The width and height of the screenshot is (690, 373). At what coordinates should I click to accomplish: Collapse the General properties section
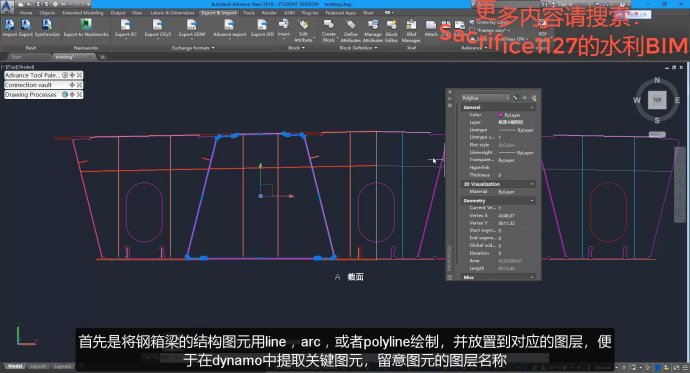[x=532, y=107]
